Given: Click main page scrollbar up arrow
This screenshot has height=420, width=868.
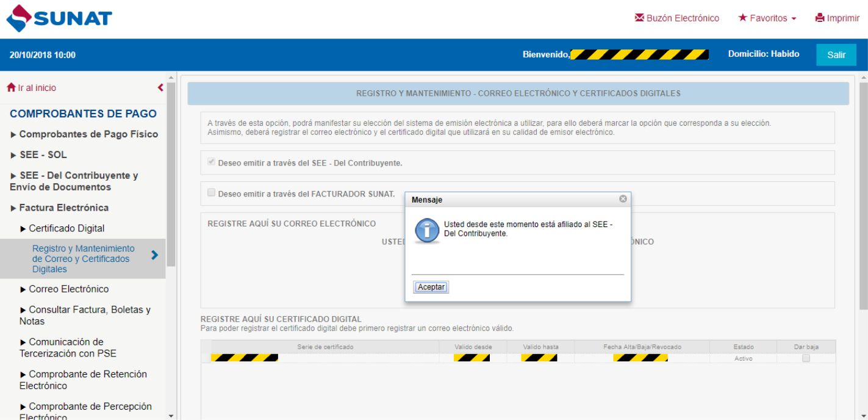Looking at the screenshot, I should coord(864,78).
